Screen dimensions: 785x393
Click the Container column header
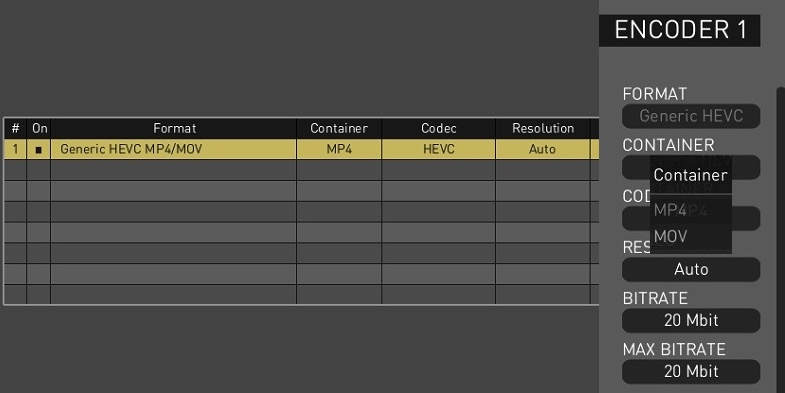click(x=339, y=129)
